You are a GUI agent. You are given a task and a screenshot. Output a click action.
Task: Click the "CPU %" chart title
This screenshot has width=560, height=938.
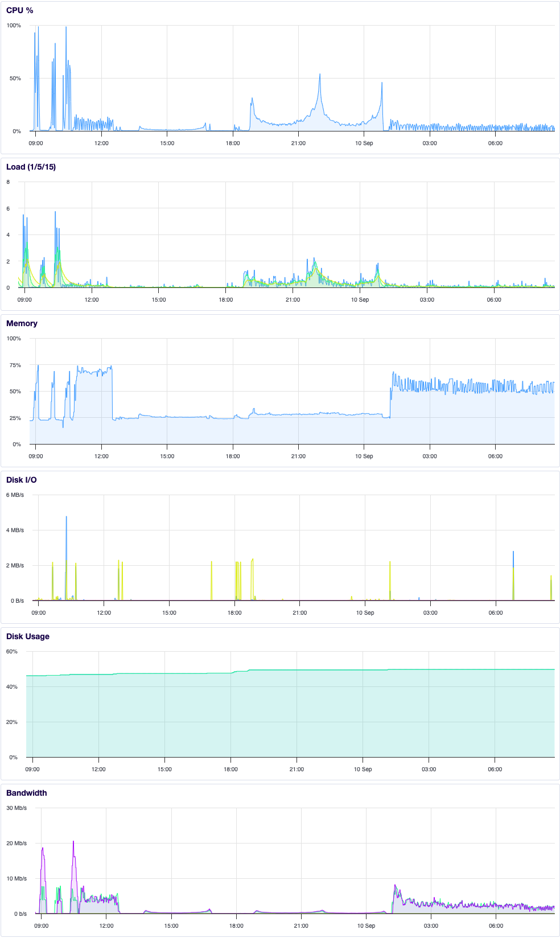pos(20,10)
